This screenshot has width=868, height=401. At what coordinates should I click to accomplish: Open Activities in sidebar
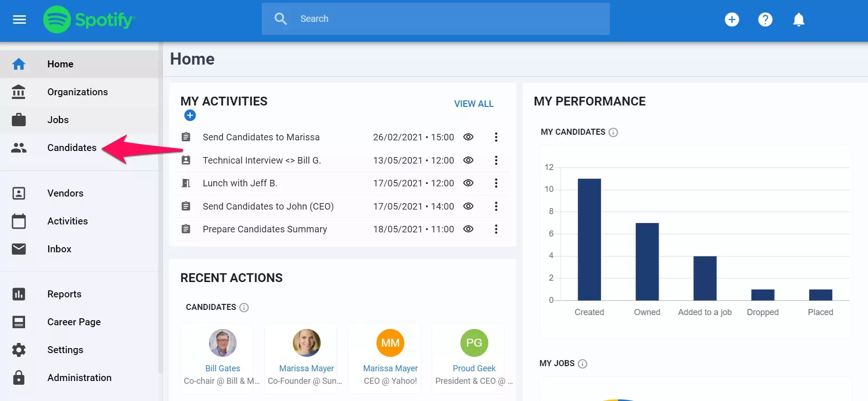click(x=68, y=221)
